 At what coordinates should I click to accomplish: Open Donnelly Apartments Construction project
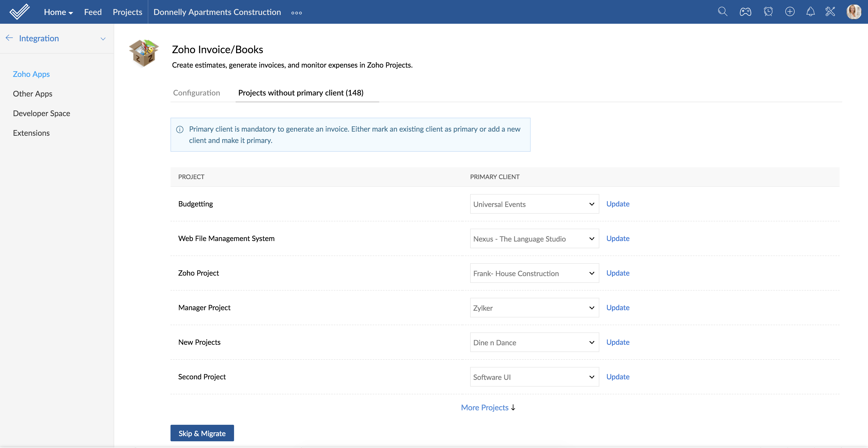coord(217,12)
